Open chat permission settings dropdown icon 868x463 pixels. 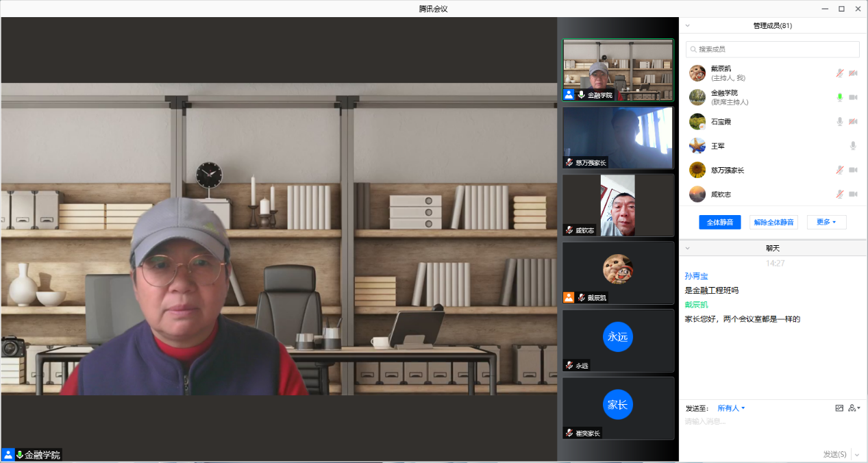pyautogui.click(x=854, y=408)
